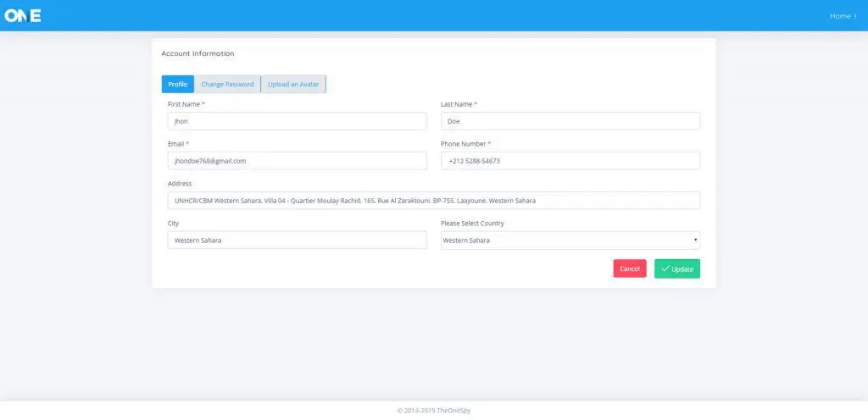
Task: Switch to the Profile tab
Action: click(x=177, y=84)
